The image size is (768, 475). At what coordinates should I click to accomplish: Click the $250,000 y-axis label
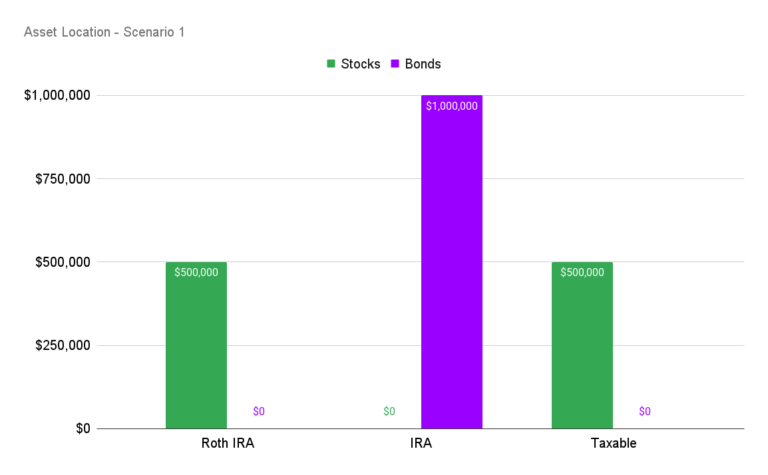[63, 345]
